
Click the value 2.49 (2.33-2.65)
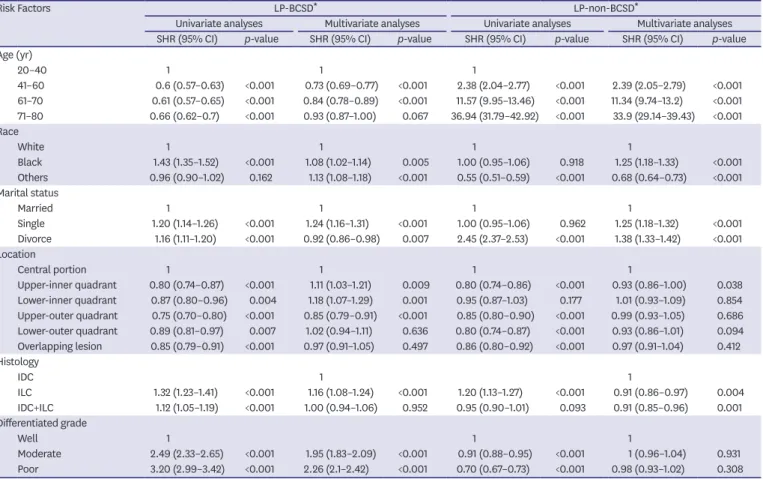pos(187,454)
